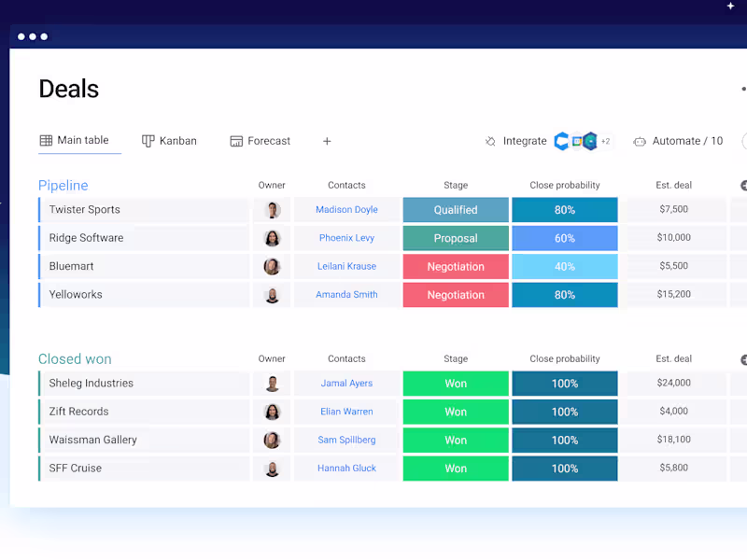
Task: Click the Main table grid icon
Action: [x=46, y=141]
